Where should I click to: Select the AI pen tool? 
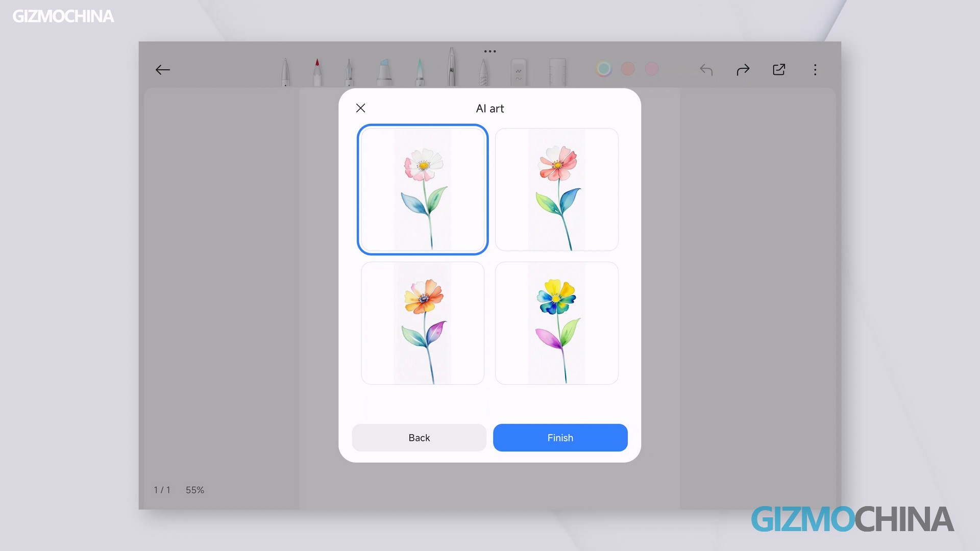coord(451,67)
